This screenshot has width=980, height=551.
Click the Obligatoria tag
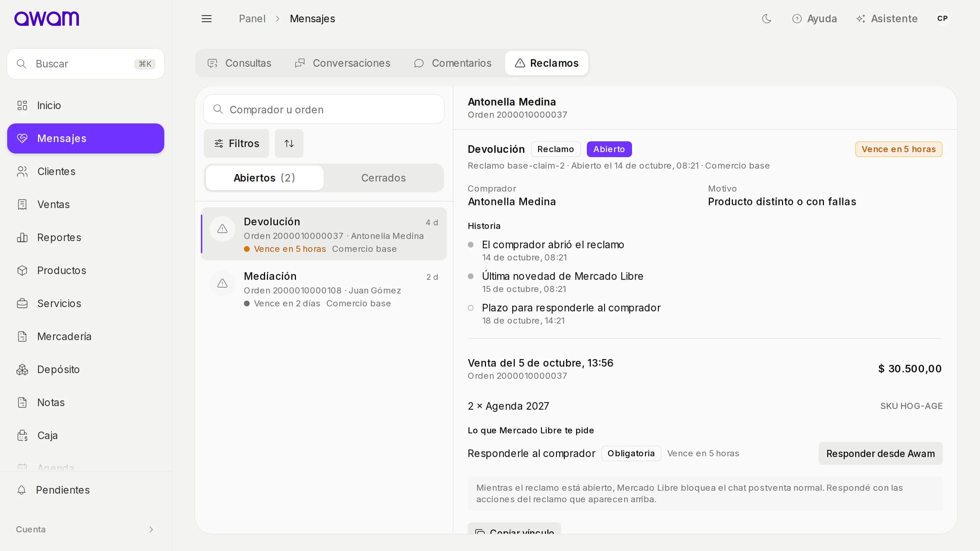click(x=631, y=453)
